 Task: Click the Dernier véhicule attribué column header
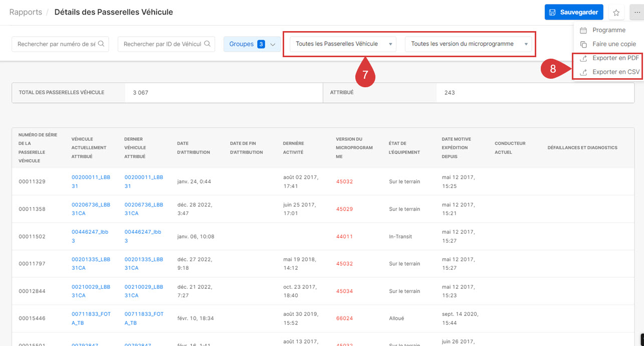(135, 147)
